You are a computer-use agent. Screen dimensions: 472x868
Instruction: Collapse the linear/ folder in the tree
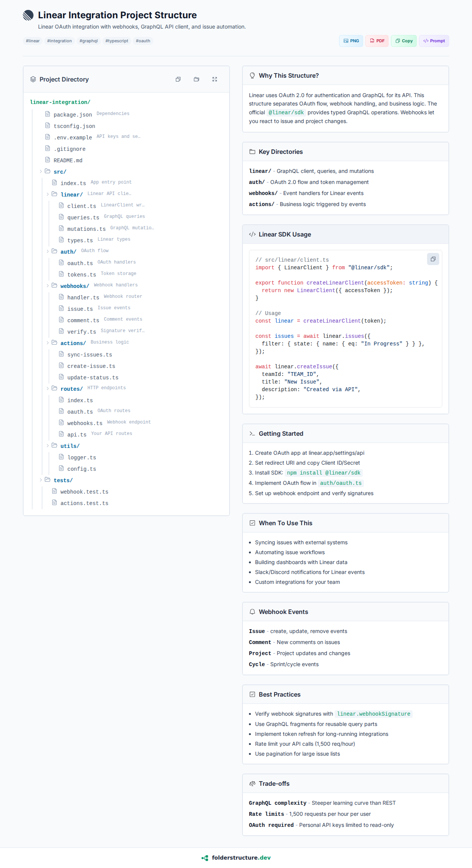pyautogui.click(x=48, y=194)
